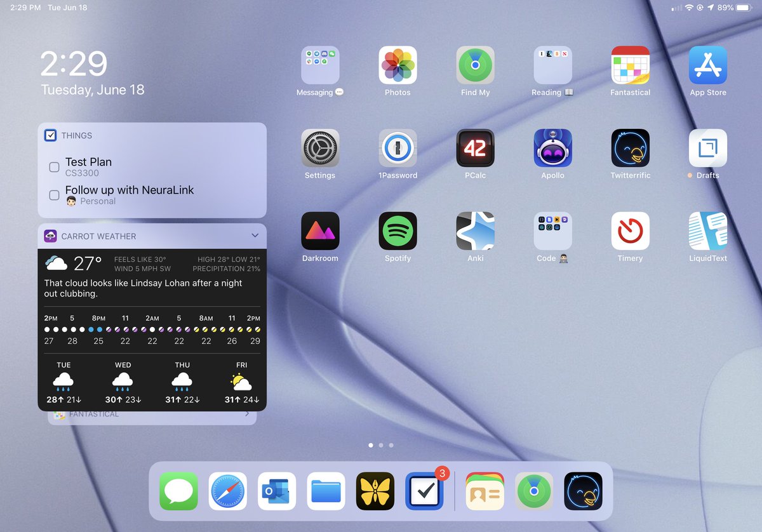This screenshot has width=762, height=532.
Task: Open LiquidText
Action: point(707,231)
